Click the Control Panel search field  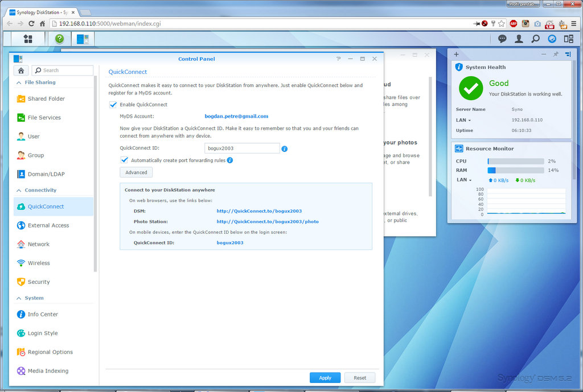[x=63, y=70]
